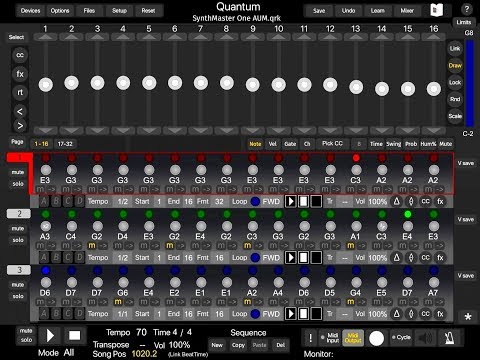Open the manual book icon

(436, 10)
